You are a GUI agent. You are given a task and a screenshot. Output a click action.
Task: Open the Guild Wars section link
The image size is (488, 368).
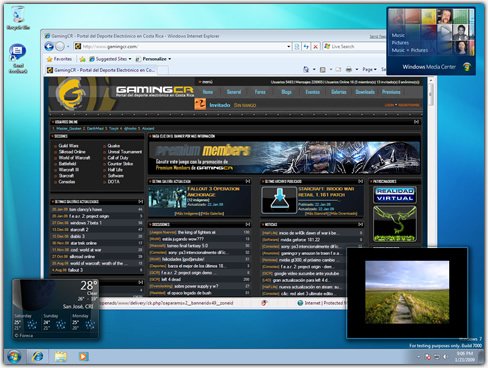tap(68, 146)
